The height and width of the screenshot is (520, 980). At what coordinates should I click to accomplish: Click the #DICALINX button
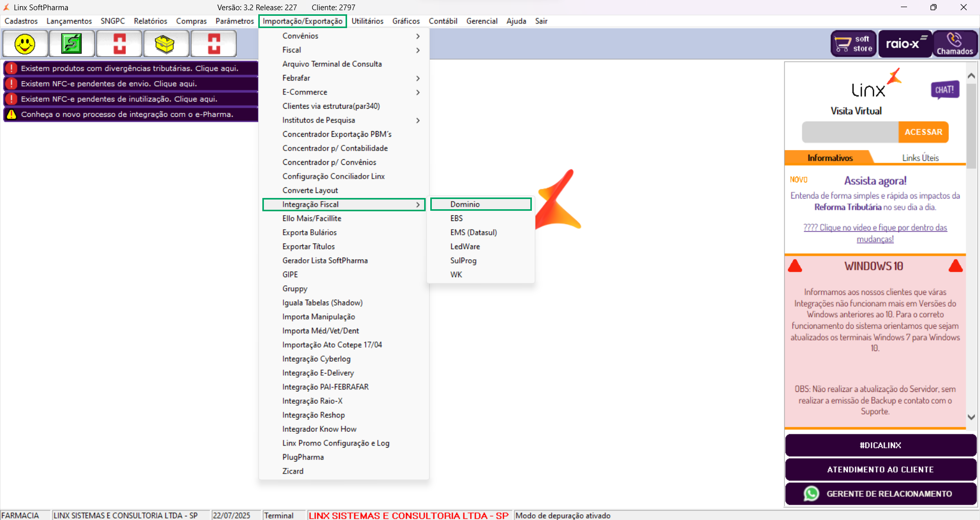pyautogui.click(x=880, y=445)
